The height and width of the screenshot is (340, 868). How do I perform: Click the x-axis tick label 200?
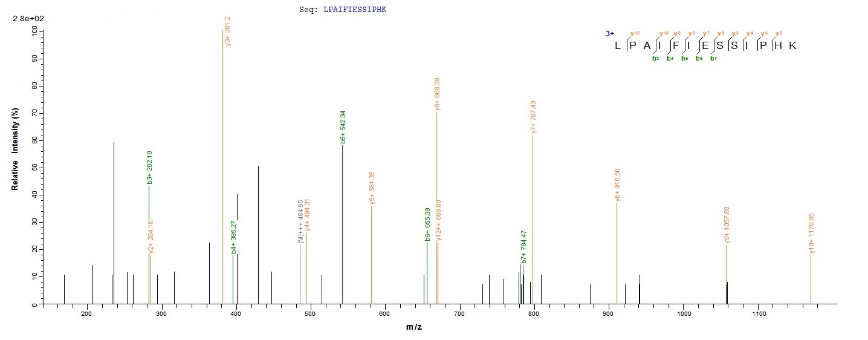tap(86, 315)
